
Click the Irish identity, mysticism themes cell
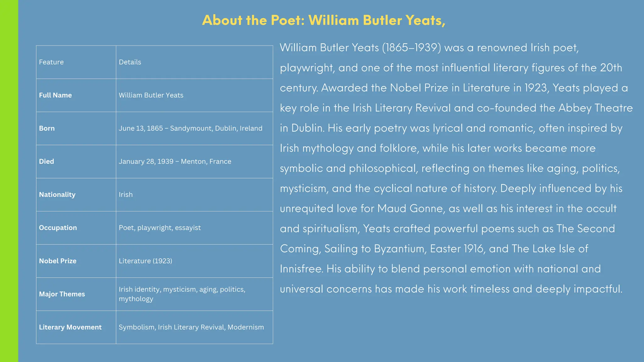point(182,294)
